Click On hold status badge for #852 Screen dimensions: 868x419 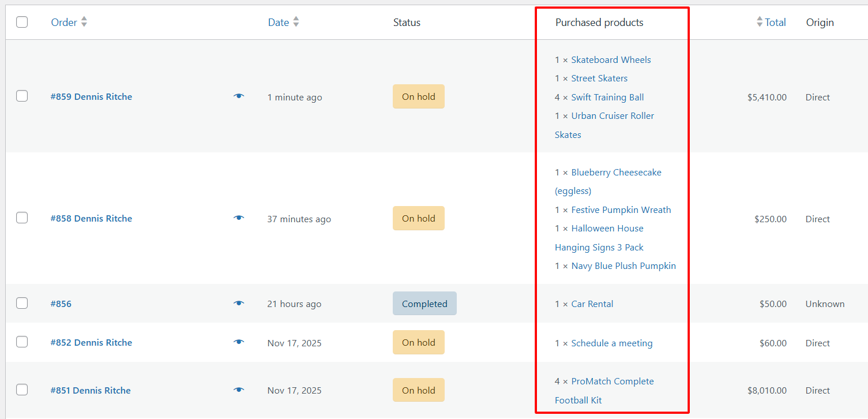pyautogui.click(x=418, y=342)
